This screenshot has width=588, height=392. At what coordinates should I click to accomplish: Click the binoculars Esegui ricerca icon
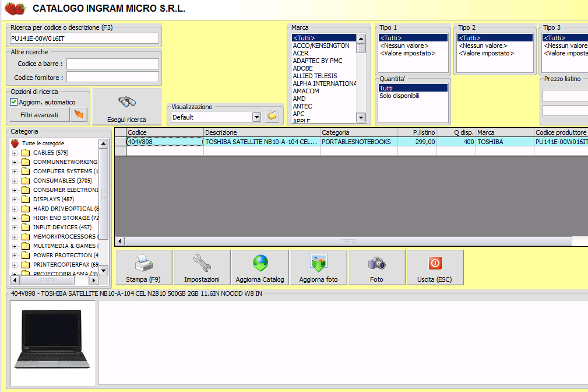point(127,101)
